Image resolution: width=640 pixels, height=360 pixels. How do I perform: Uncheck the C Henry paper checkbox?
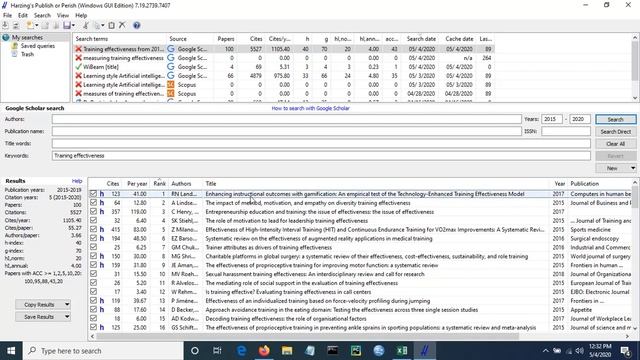tap(93, 212)
